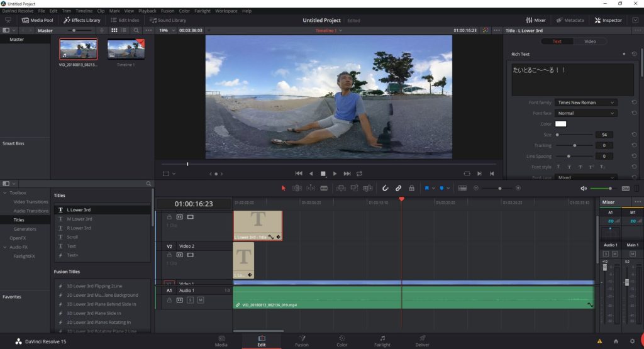The width and height of the screenshot is (644, 349).
Task: Toggle Auto Select on Video 2 track
Action: (179, 255)
